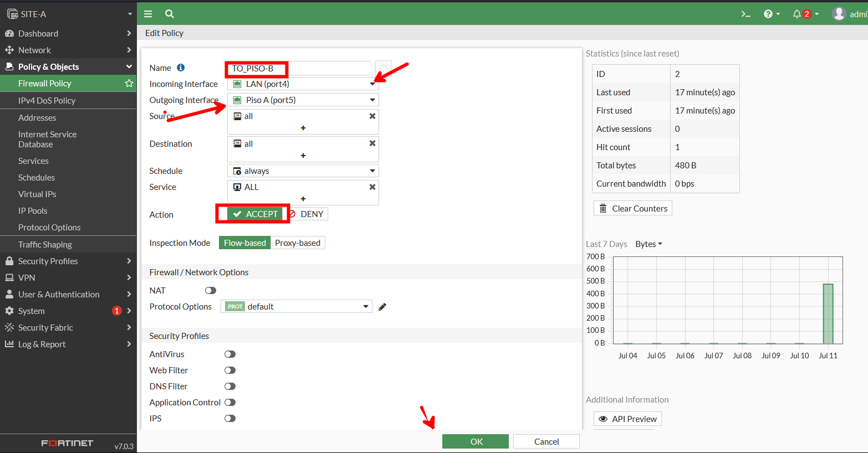Click the Clear Counters button
The width and height of the screenshot is (868, 453).
[633, 209]
